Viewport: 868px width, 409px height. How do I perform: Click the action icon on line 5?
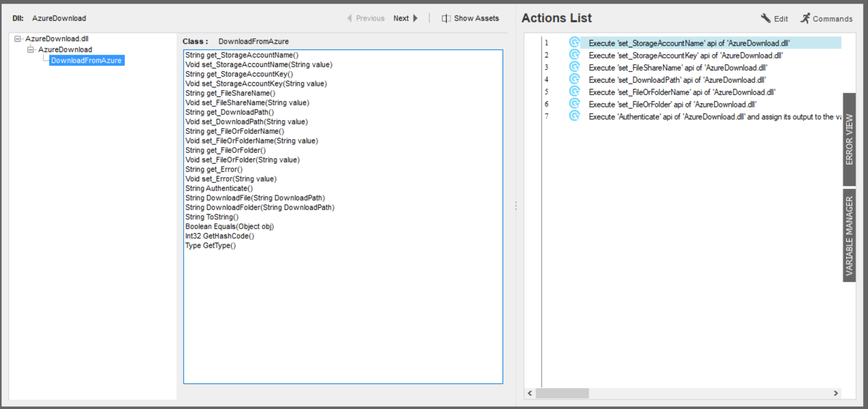(x=574, y=92)
